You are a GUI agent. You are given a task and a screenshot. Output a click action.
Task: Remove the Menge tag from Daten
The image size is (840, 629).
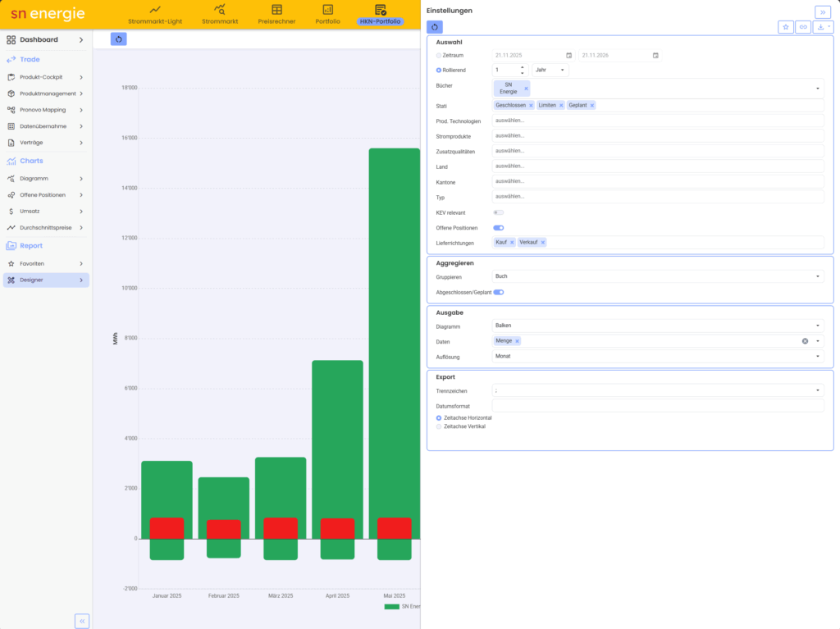[517, 341]
